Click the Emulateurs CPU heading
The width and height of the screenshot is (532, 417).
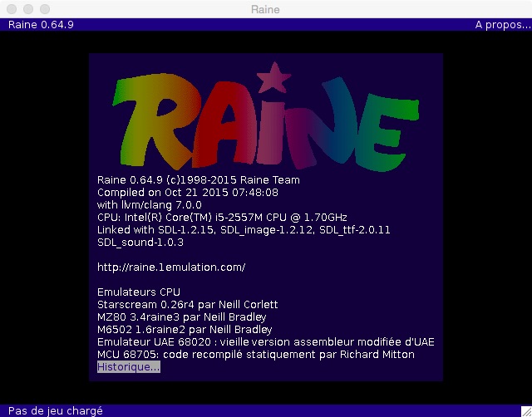(x=137, y=292)
